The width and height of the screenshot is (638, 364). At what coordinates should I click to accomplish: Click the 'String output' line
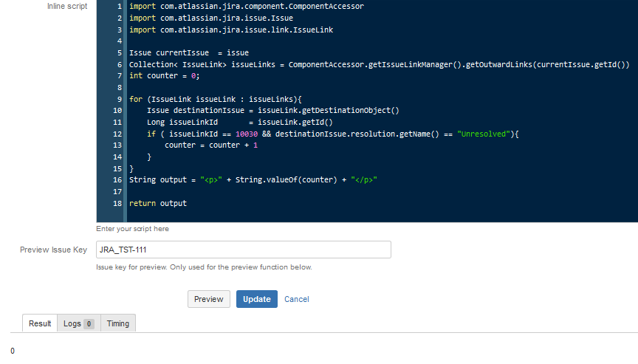(253, 179)
